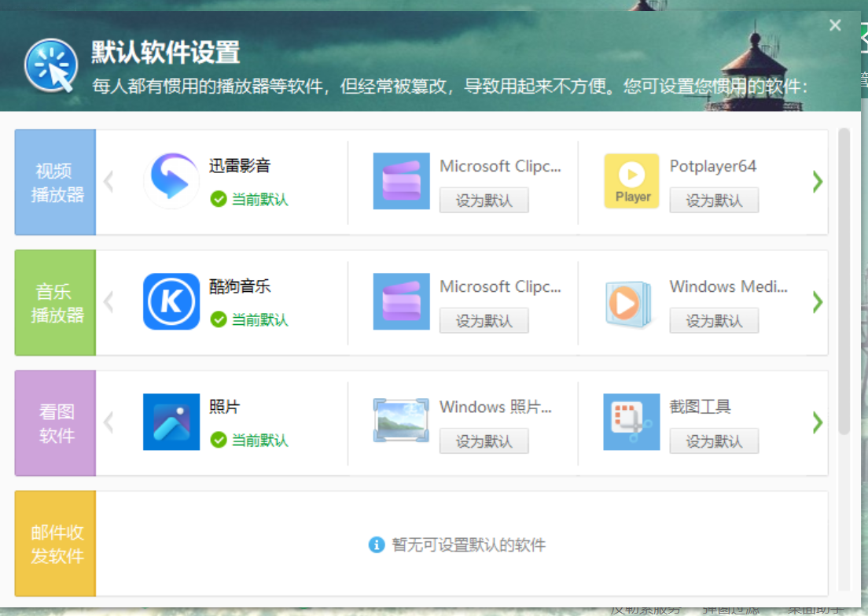The height and width of the screenshot is (616, 868).
Task: Click the Microsoft Clipchamp icon in 音乐播放器 row
Action: (x=401, y=301)
